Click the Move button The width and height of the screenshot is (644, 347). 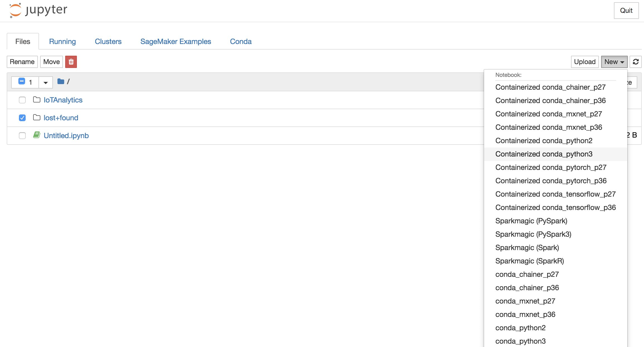[x=51, y=62]
